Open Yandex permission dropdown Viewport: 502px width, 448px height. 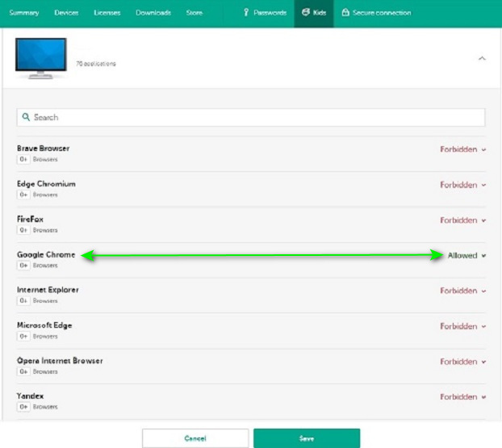click(x=463, y=397)
